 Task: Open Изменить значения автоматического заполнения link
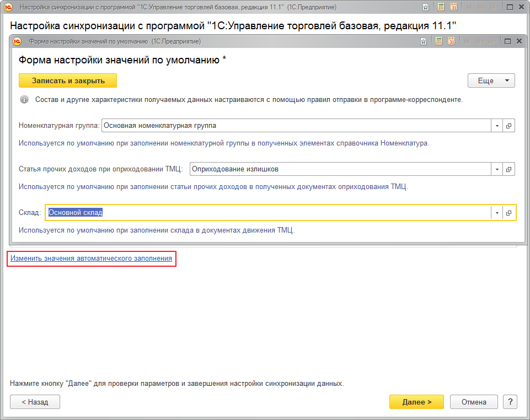[x=90, y=259]
